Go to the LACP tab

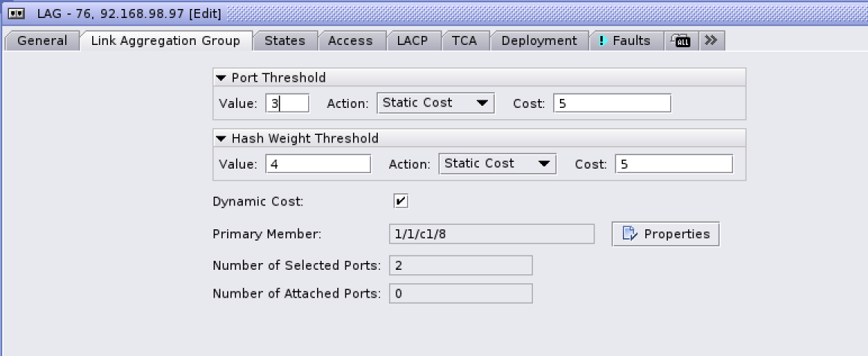tap(412, 41)
